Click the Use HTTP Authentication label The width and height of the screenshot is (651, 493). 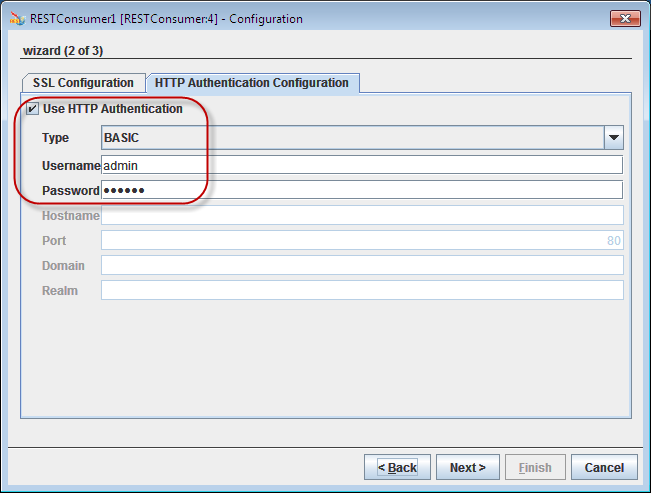click(x=113, y=109)
